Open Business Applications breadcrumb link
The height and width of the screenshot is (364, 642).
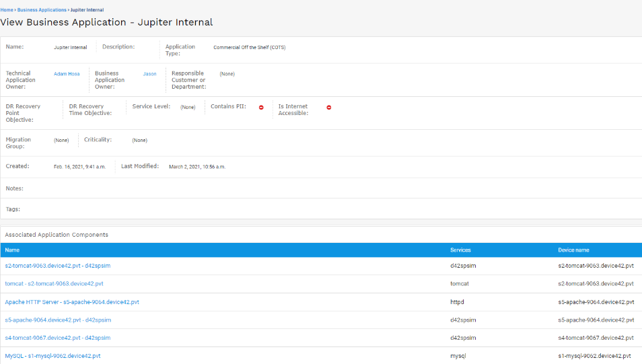pyautogui.click(x=42, y=10)
